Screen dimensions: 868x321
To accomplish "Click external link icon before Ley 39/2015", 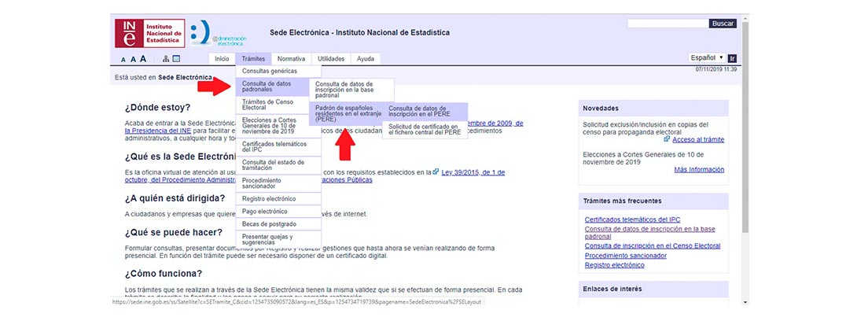I will (x=436, y=172).
